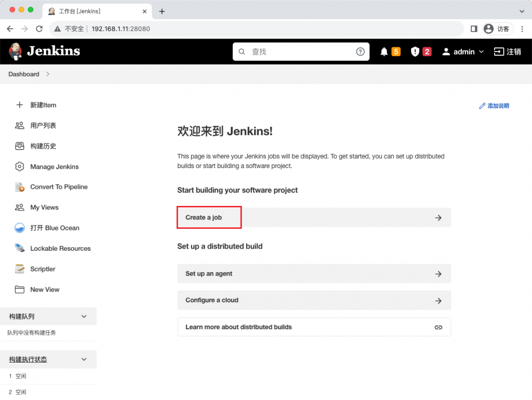
Task: Click the Lockable Resources icon
Action: [x=20, y=248]
